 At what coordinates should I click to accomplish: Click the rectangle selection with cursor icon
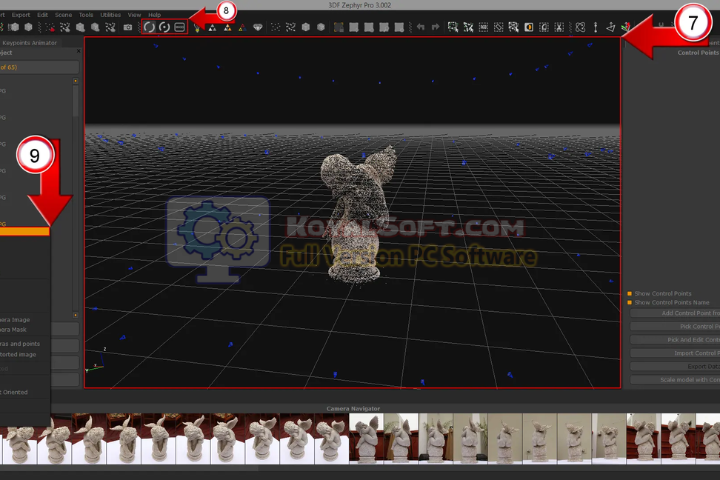pos(453,28)
